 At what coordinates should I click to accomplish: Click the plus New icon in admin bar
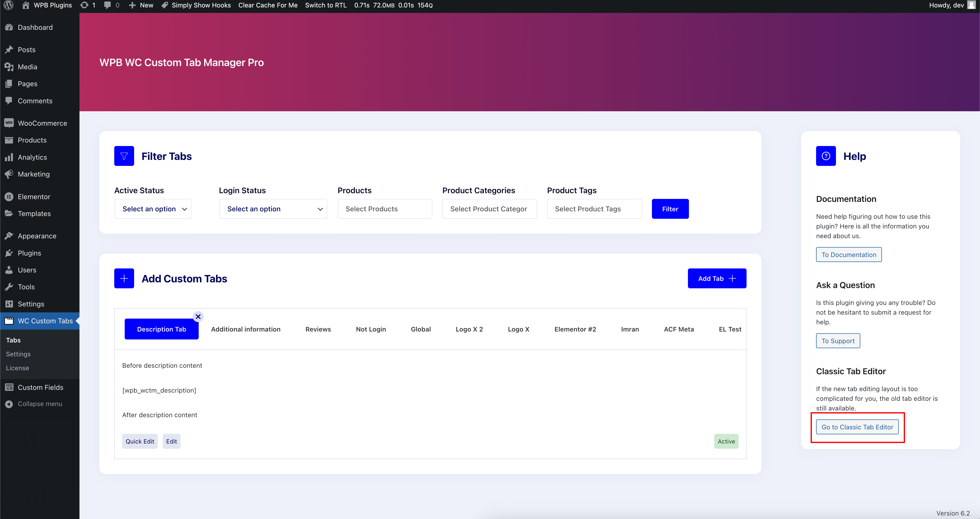pos(132,5)
